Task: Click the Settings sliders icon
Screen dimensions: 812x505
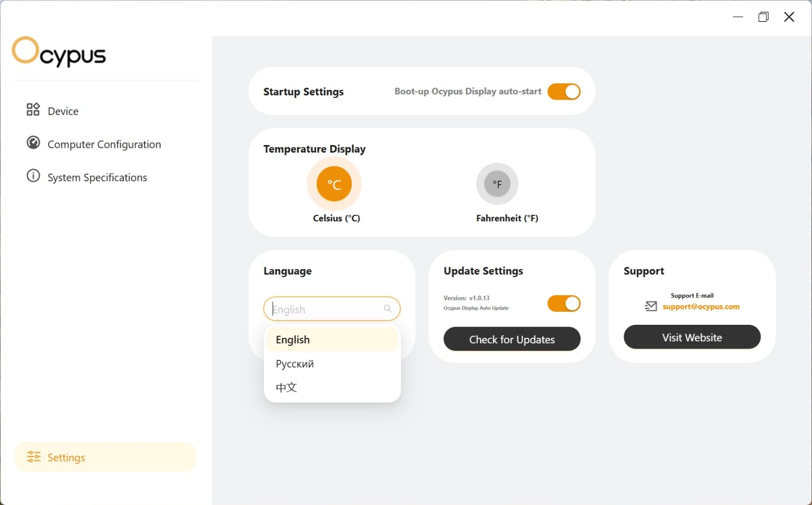Action: pos(34,457)
